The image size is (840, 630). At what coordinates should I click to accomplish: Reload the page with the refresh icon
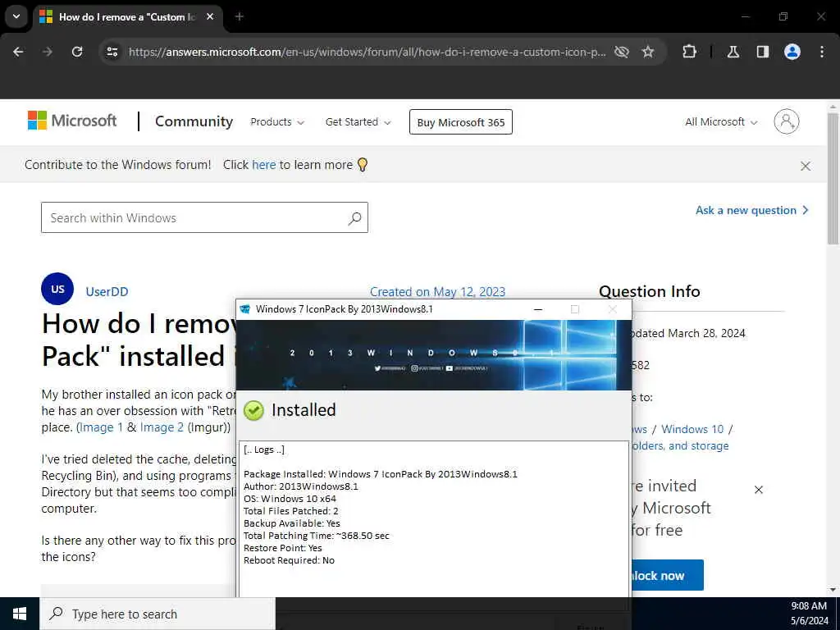[77, 52]
